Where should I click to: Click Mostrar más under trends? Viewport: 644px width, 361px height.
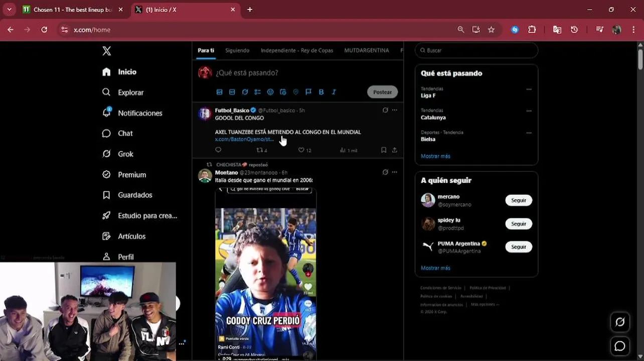[435, 156]
